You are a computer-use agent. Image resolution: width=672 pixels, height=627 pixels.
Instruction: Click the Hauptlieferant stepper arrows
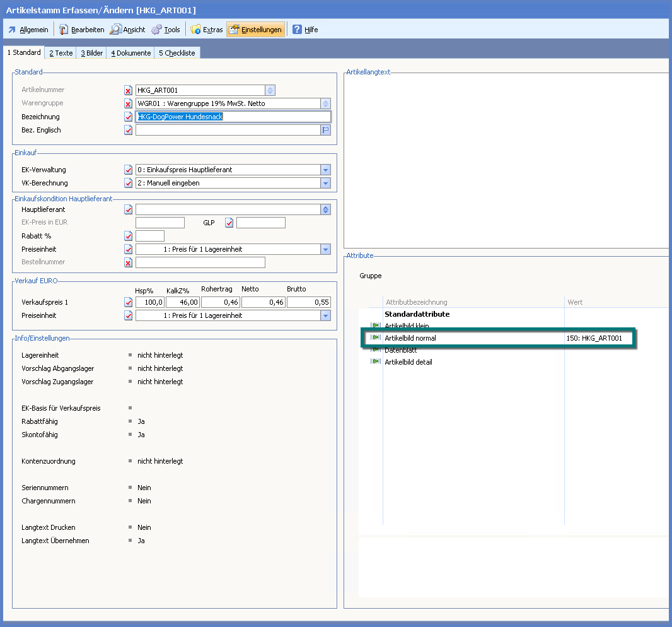pos(325,209)
